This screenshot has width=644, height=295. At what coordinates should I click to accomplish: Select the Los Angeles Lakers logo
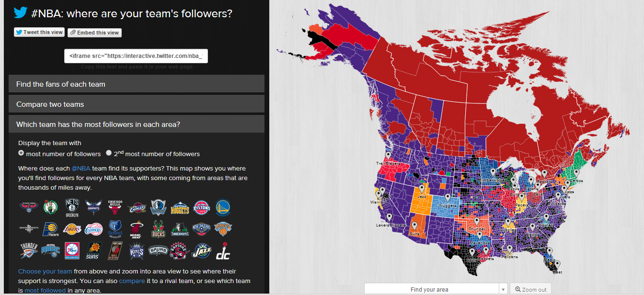(x=72, y=229)
